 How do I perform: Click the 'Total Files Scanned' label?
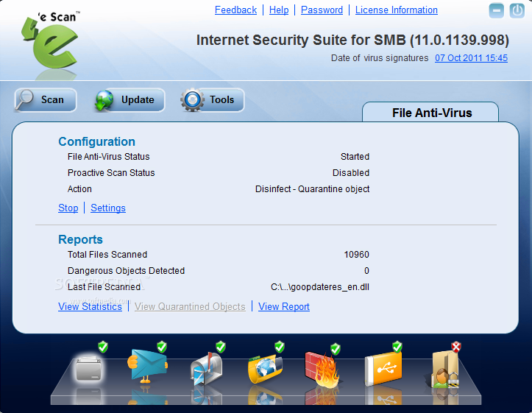[x=107, y=255]
